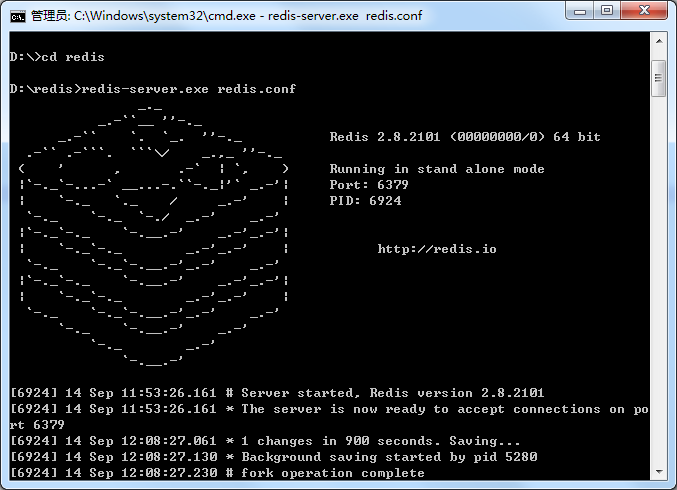Click the vertical scrollbar thumb
677x490 pixels.
[x=659, y=78]
